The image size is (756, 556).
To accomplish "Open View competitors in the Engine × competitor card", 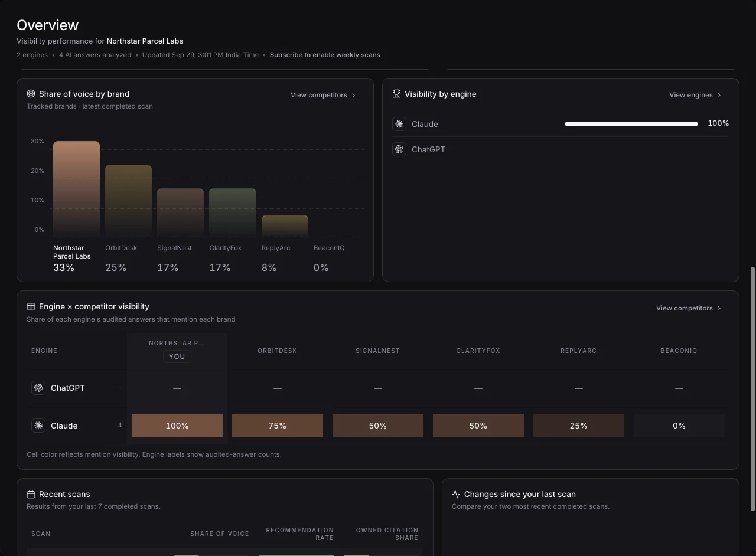I will pyautogui.click(x=689, y=308).
